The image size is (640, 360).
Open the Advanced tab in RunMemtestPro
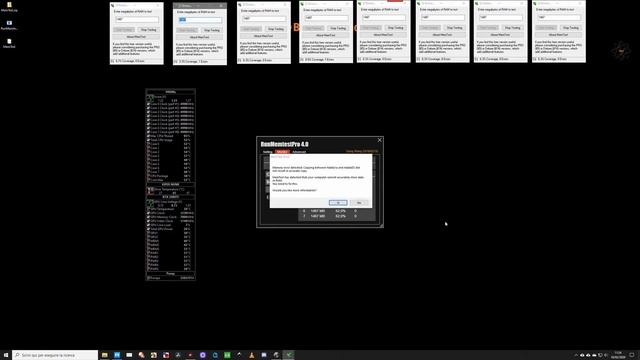point(299,152)
